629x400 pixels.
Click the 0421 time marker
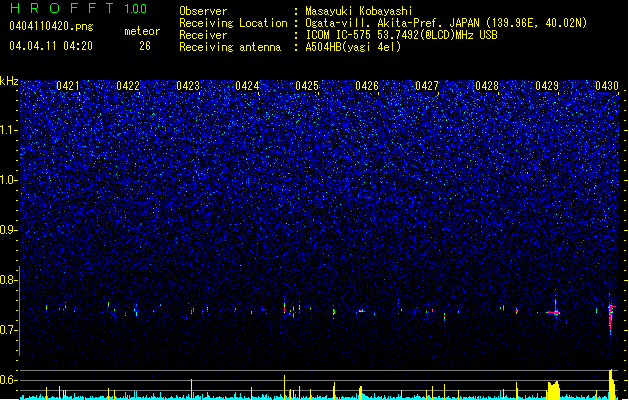pyautogui.click(x=67, y=86)
